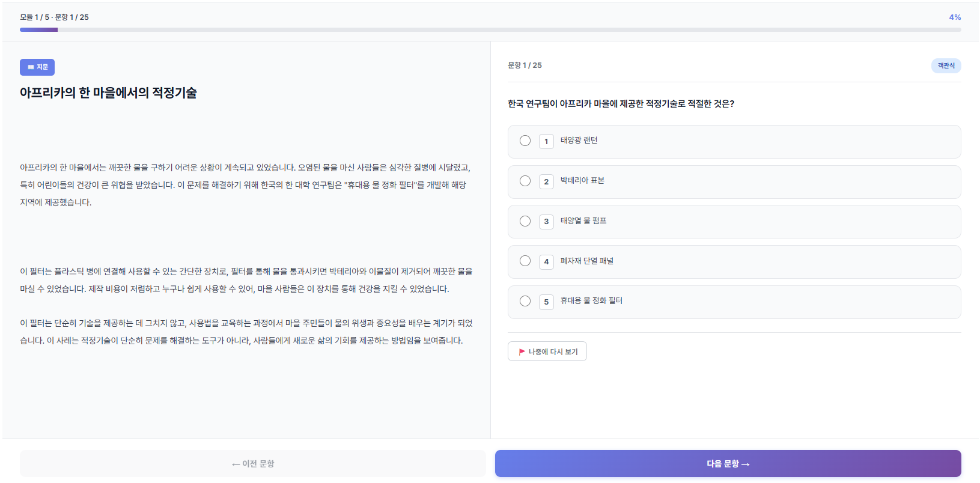Screen dimensions: 980x483
Task: Click the number 5 badge of fifth option
Action: point(546,302)
